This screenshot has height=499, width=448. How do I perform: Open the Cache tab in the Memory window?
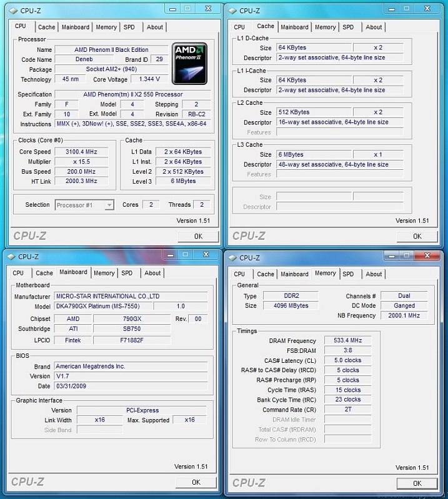[x=266, y=274]
